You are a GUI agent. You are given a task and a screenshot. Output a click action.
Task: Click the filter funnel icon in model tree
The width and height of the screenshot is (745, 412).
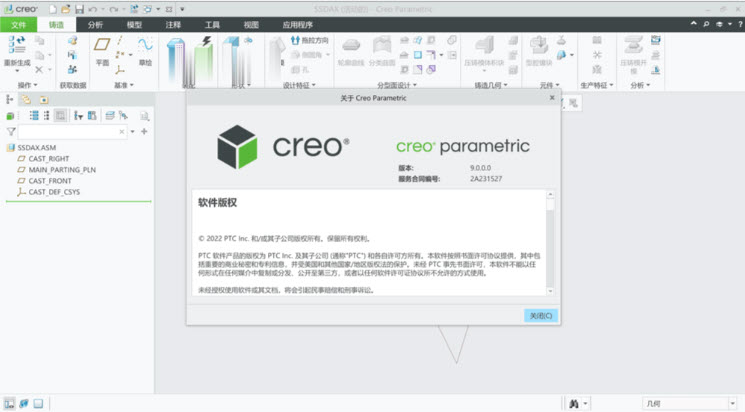[11, 131]
